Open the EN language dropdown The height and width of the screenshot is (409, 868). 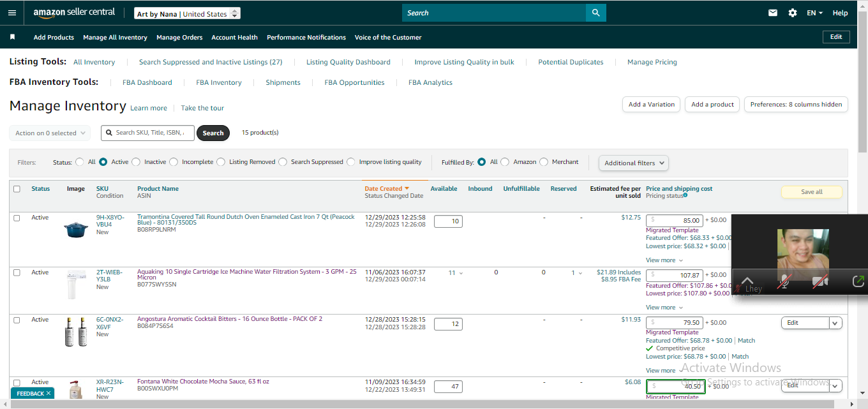814,13
